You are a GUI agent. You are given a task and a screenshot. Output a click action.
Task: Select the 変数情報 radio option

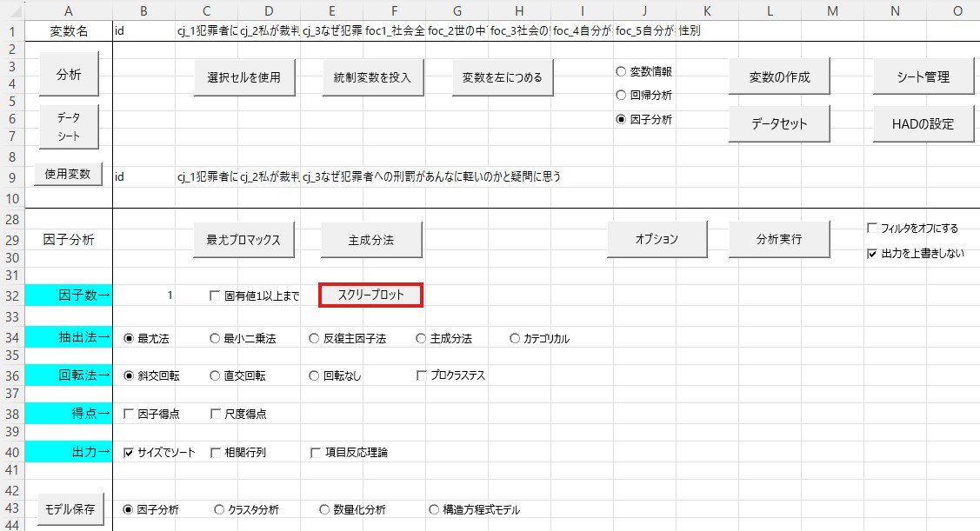tap(621, 72)
